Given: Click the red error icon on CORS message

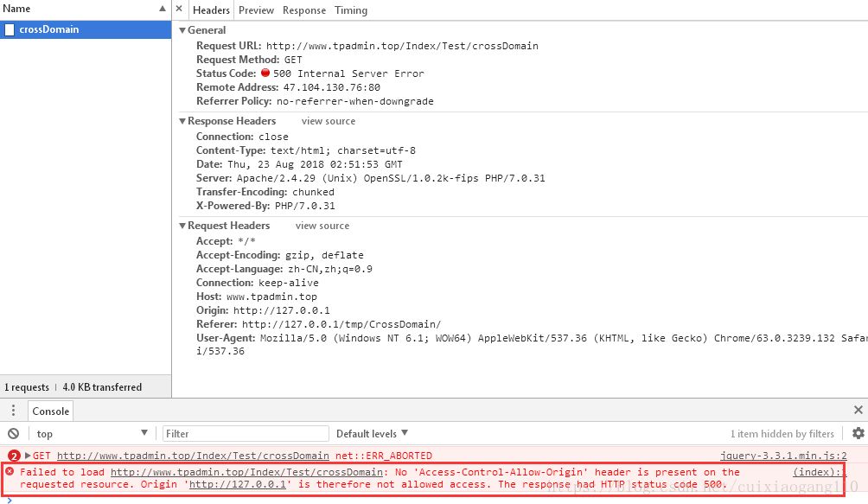Looking at the screenshot, I should click(10, 472).
